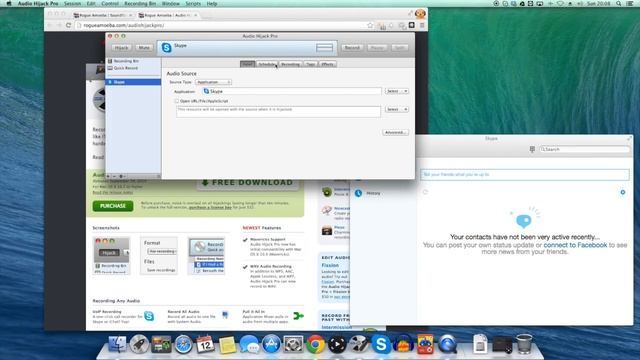Open Safari from the Dock
Screen dimensions: 640x360
tap(183, 344)
